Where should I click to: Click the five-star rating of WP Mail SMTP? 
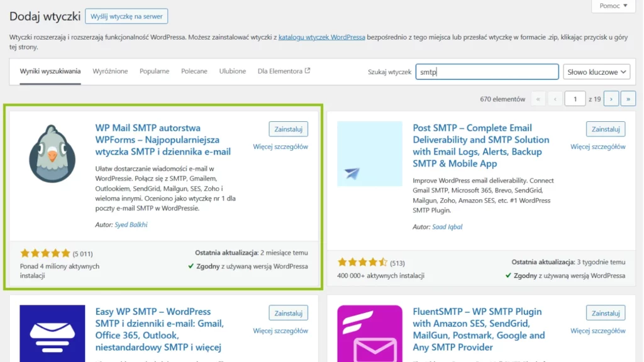click(x=45, y=252)
